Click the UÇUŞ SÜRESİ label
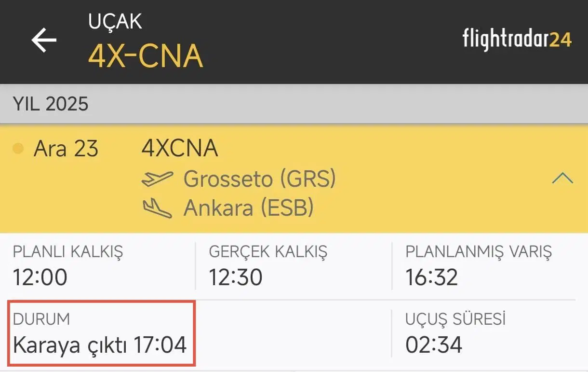 pos(455,319)
